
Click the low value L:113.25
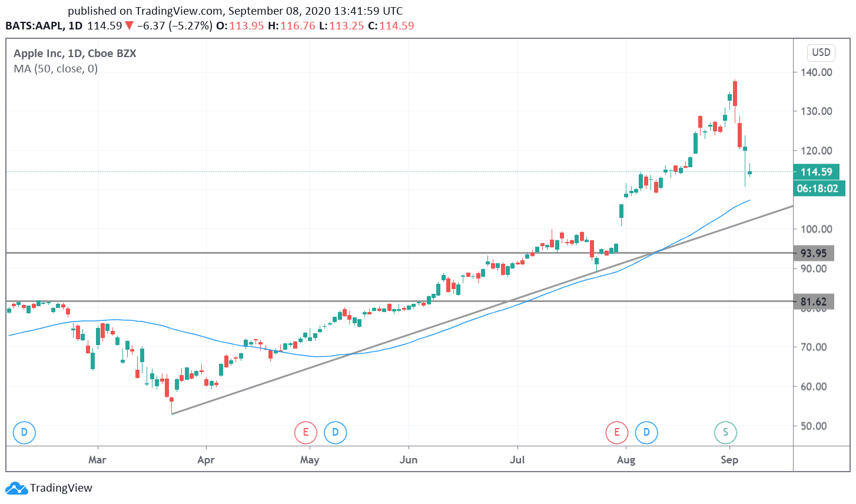click(x=341, y=26)
